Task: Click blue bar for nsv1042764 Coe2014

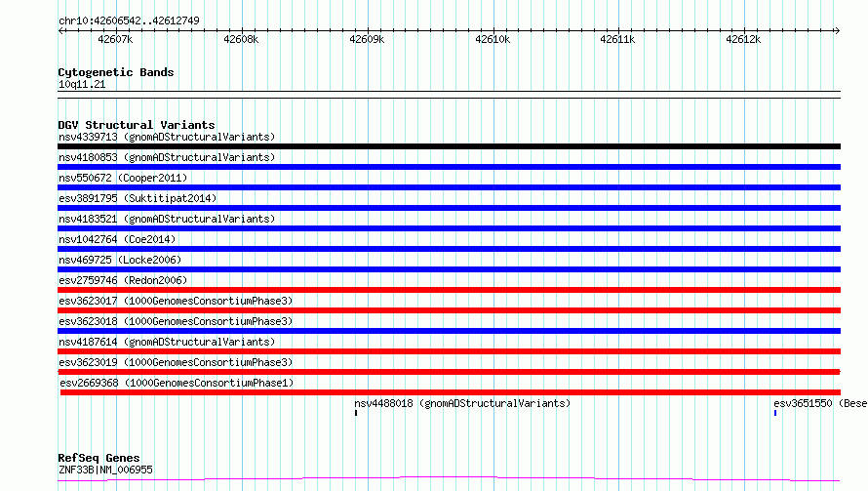Action: (x=449, y=249)
